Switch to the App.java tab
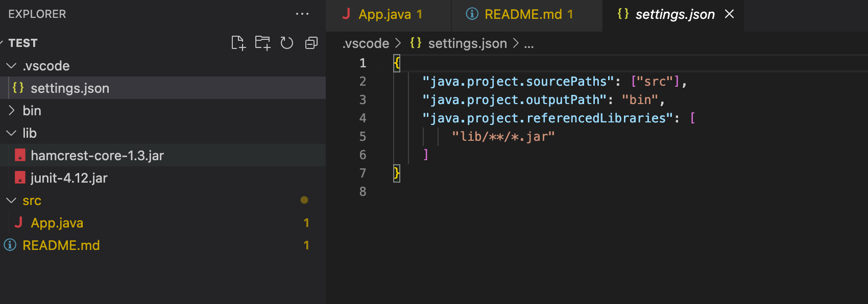This screenshot has width=868, height=304. tap(388, 15)
